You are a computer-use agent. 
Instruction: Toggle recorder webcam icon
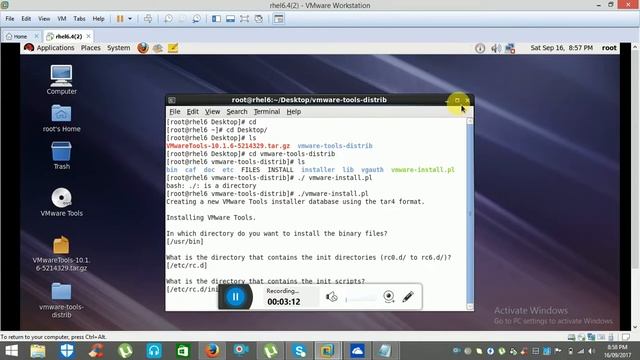coord(389,297)
